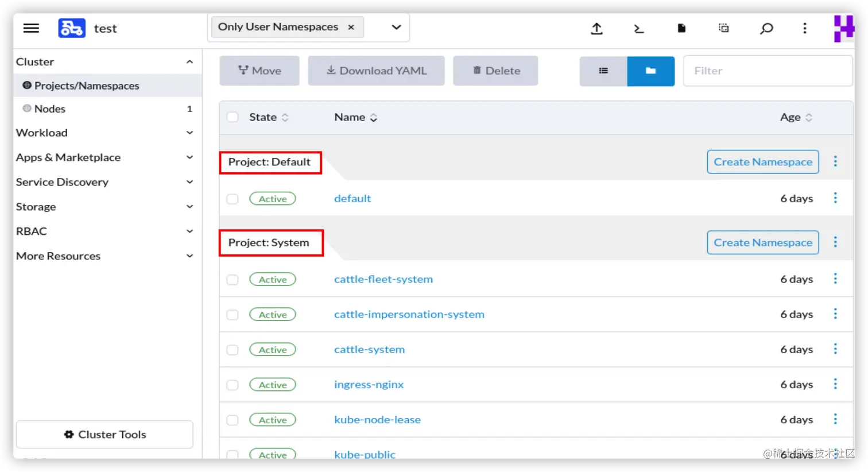Open the namespace filter dropdown arrow
The image size is (868, 472).
click(396, 27)
